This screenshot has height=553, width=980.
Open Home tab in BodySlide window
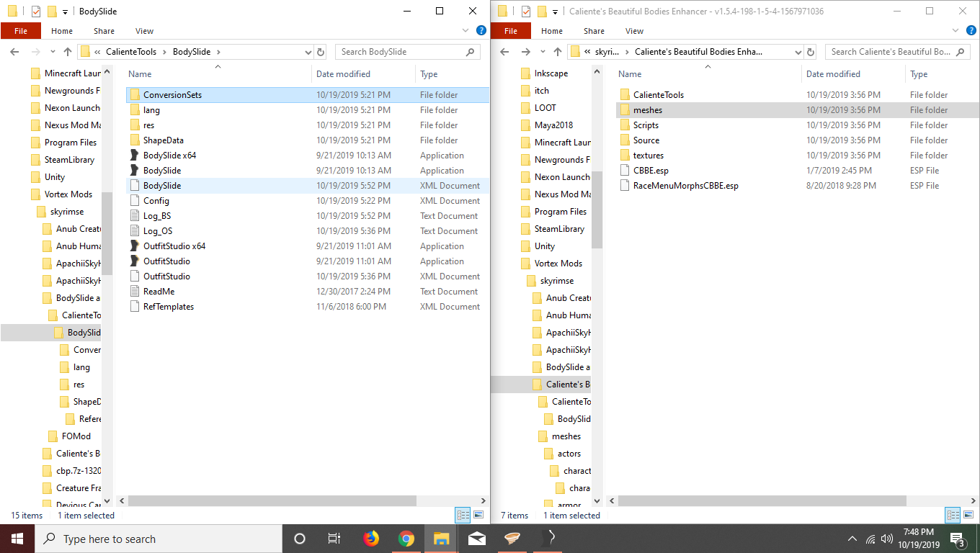point(62,31)
